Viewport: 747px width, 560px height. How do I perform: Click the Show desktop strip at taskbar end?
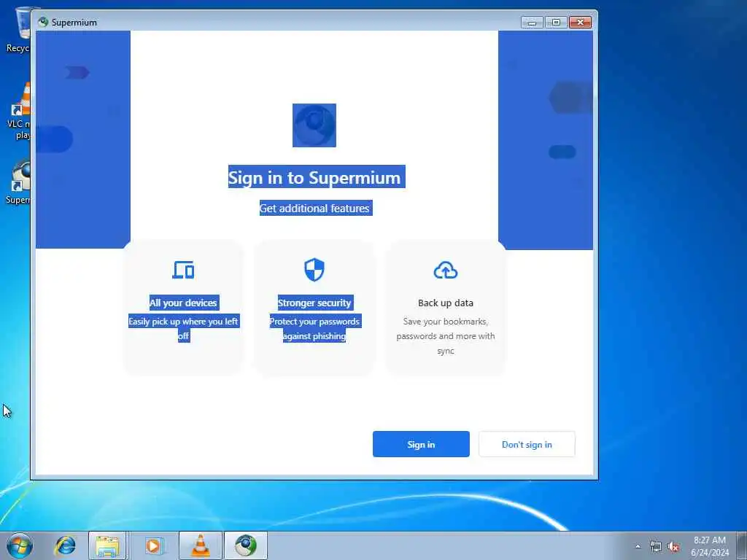(742, 545)
